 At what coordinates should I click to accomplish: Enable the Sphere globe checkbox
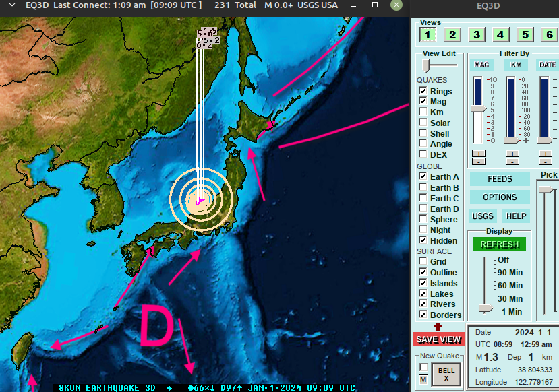[423, 219]
